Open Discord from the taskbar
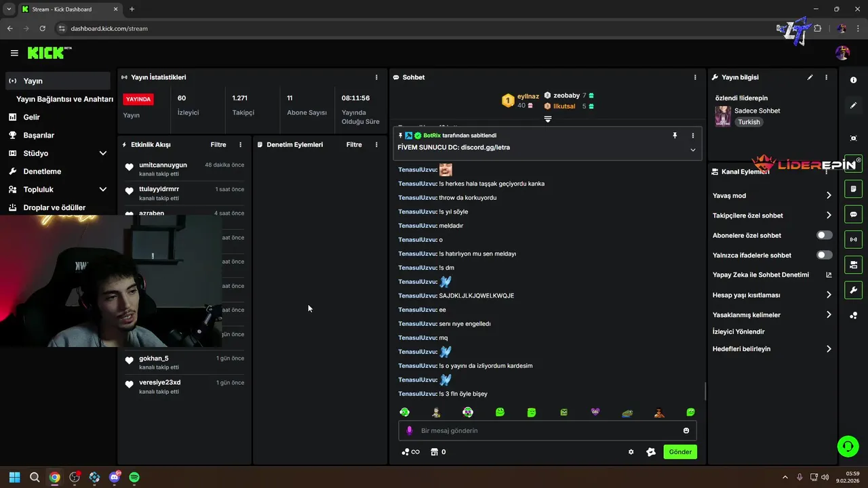868x488 pixels. [x=115, y=477]
